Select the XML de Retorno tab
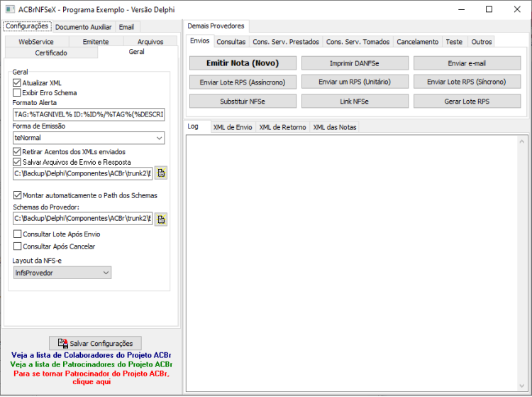Screen dimensions: 532x397 click(x=282, y=127)
